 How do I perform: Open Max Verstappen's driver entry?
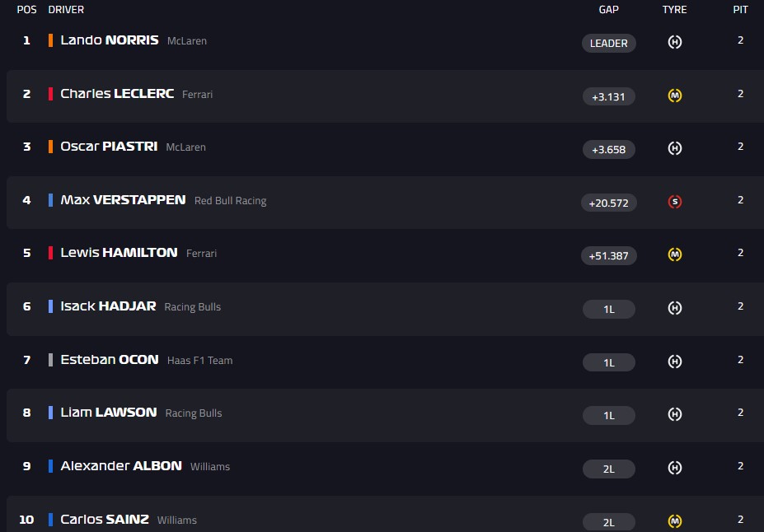pos(123,200)
